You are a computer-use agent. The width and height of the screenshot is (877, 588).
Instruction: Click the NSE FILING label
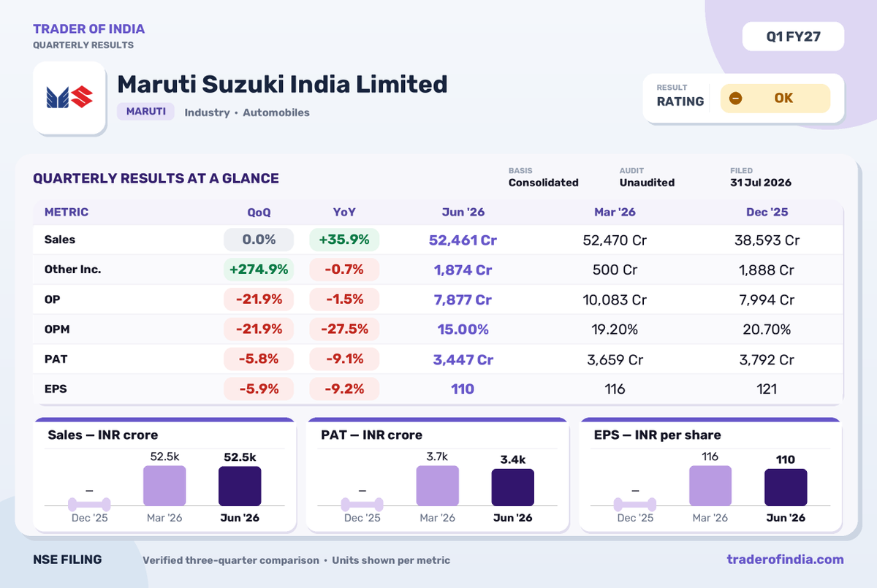click(x=67, y=560)
